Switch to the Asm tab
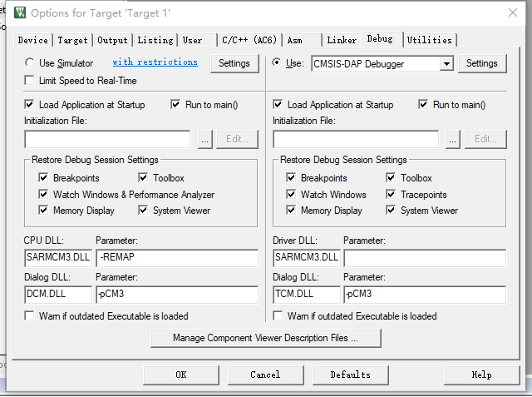 (302, 40)
